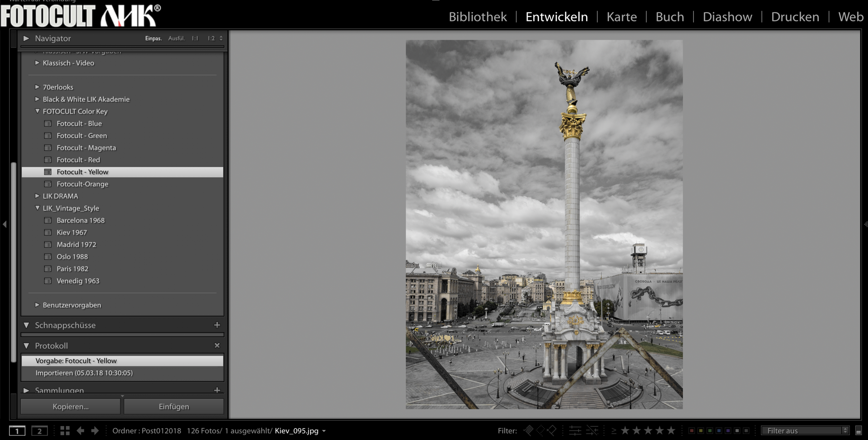Open grid view from the bottom toolbar
This screenshot has width=868, height=440.
tap(65, 431)
